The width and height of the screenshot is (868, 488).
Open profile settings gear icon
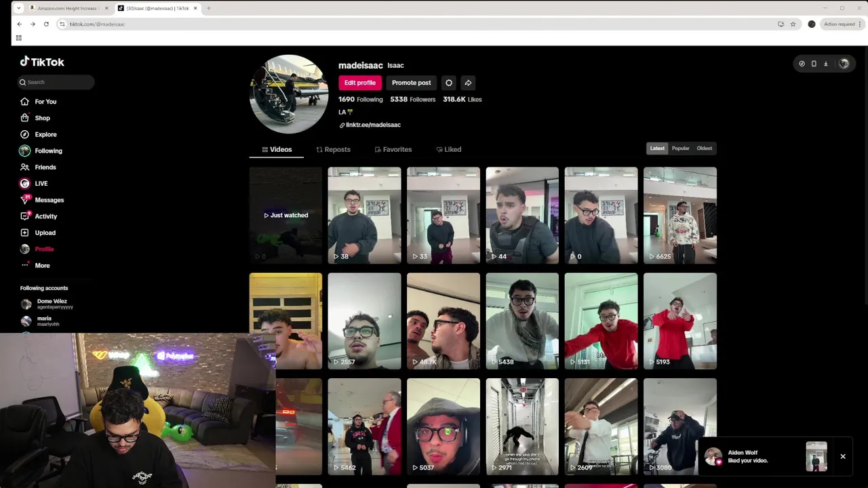tap(449, 83)
